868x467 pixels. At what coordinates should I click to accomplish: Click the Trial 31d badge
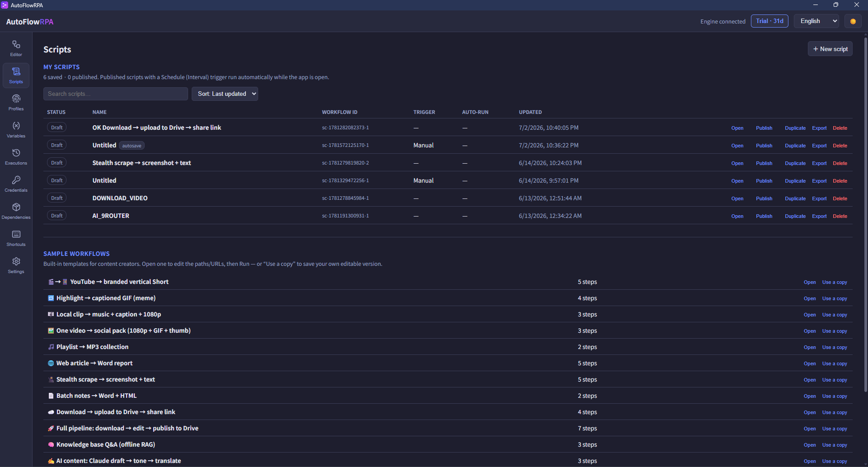tap(769, 21)
